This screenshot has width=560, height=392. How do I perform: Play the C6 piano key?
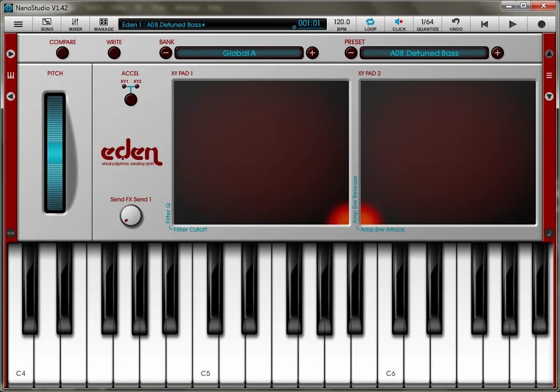(390, 361)
